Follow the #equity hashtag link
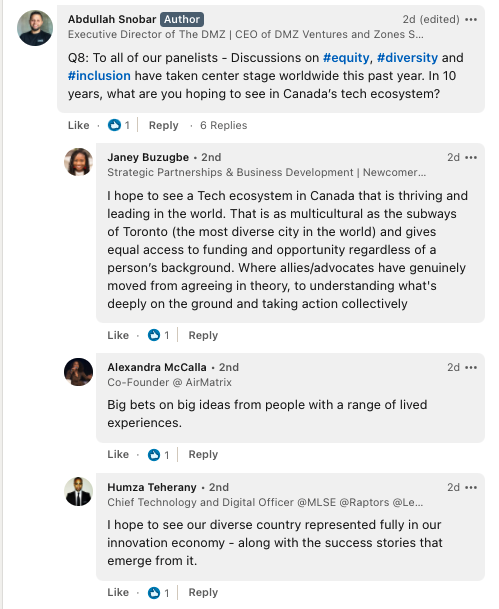Viewport: 499px width, 609px height. (346, 57)
